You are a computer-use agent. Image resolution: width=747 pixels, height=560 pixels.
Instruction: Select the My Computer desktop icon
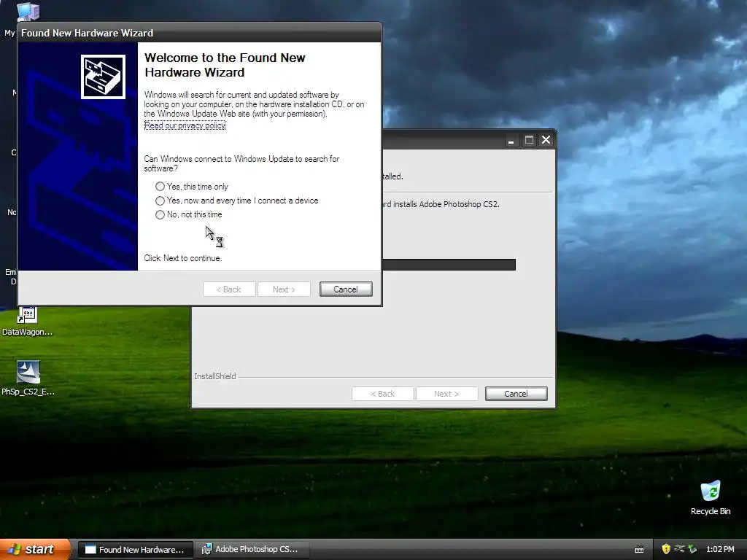(x=28, y=12)
